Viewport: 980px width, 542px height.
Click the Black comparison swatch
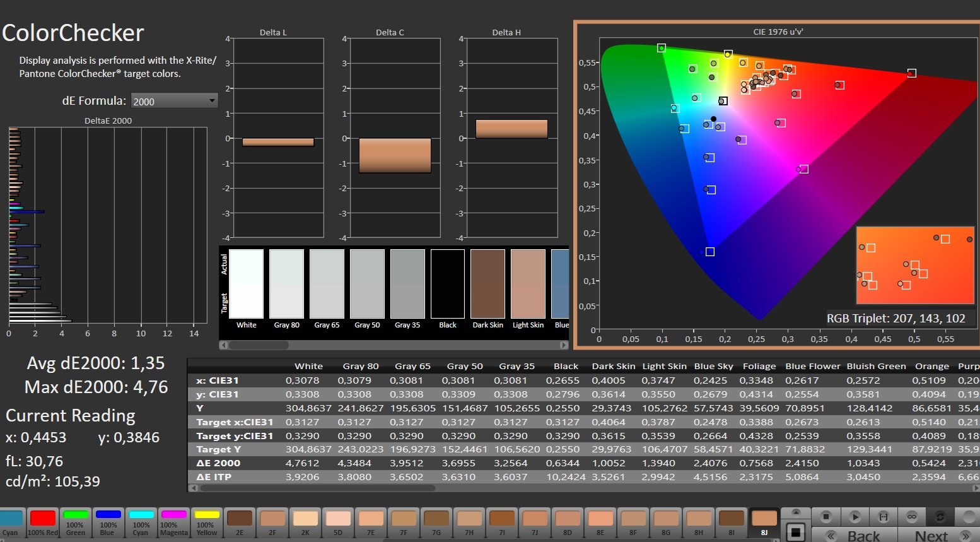(448, 284)
